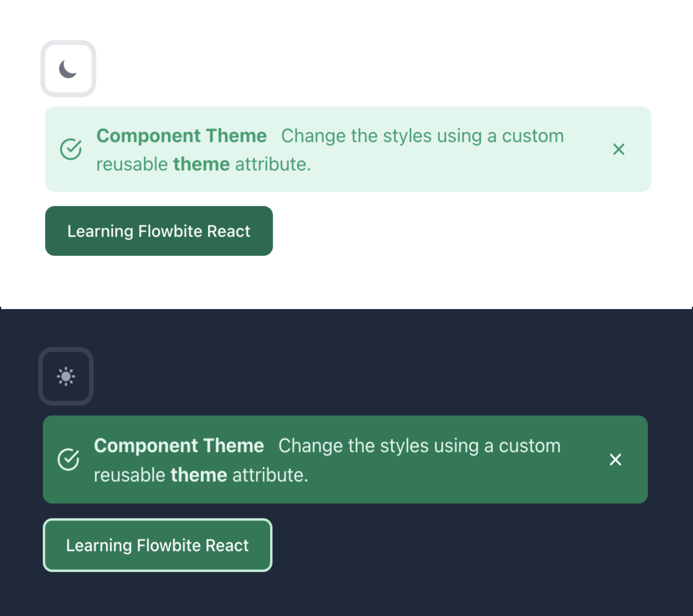
Task: Dismiss the dark green alert with X
Action: (x=615, y=459)
